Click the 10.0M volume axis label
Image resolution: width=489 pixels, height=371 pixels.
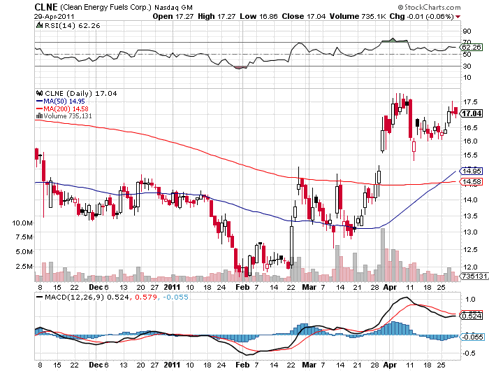[x=22, y=223]
